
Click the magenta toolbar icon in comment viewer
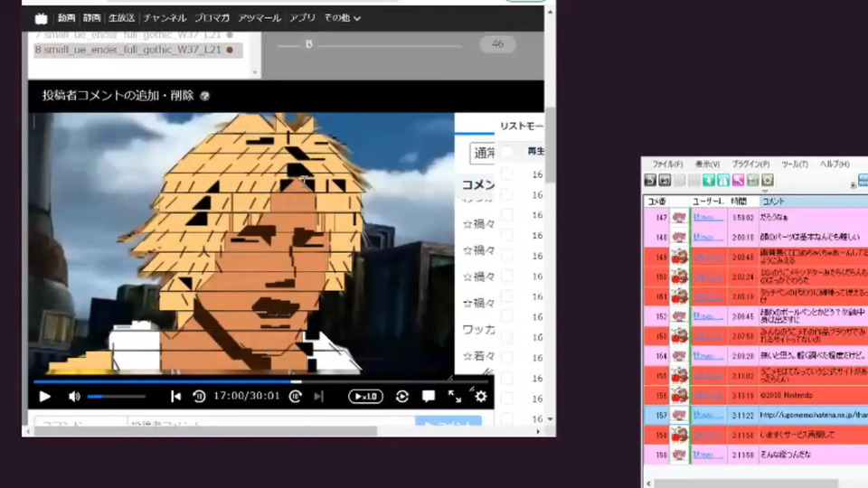(738, 180)
